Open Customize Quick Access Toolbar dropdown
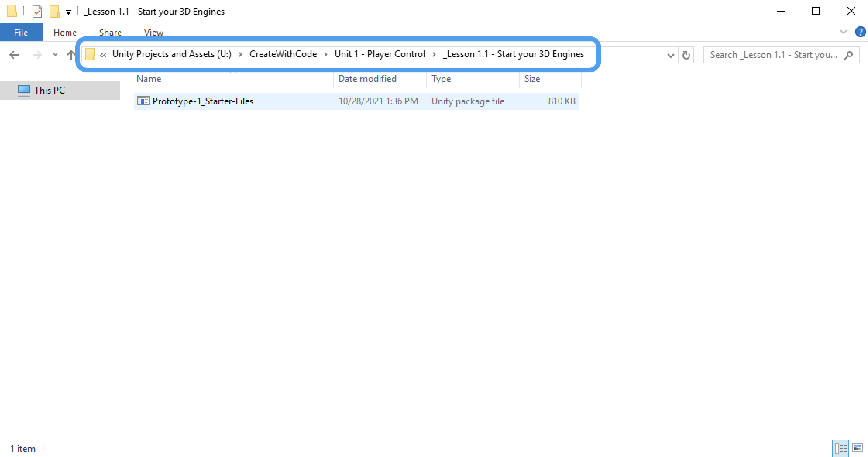The height and width of the screenshot is (457, 868). pos(69,12)
